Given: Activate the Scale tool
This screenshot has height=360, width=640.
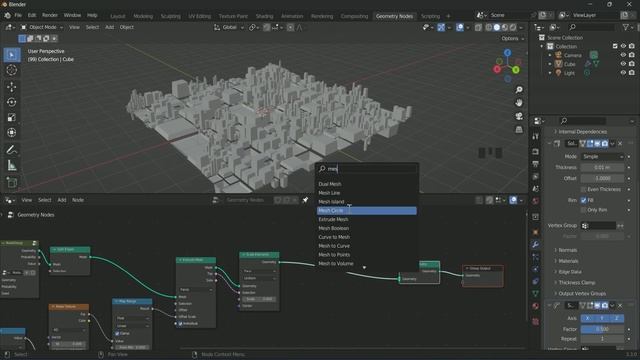Looking at the screenshot, I should (x=12, y=118).
